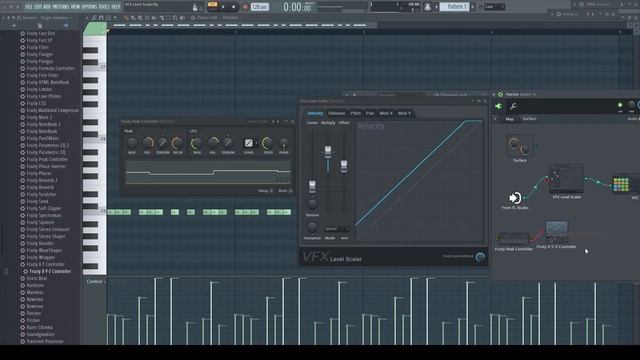This screenshot has height=360, width=640.
Task: Open the FILE menu
Action: coord(29,7)
